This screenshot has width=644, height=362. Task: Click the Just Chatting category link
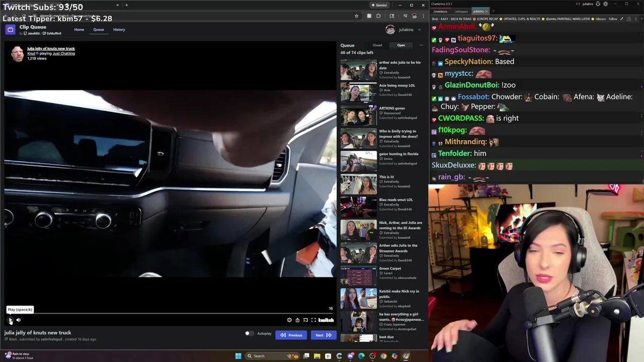64,53
